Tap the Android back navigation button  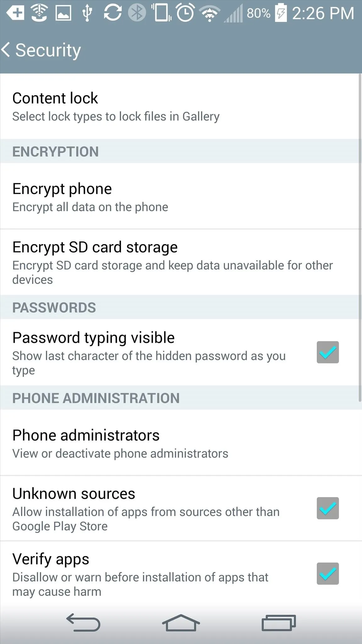83,622
